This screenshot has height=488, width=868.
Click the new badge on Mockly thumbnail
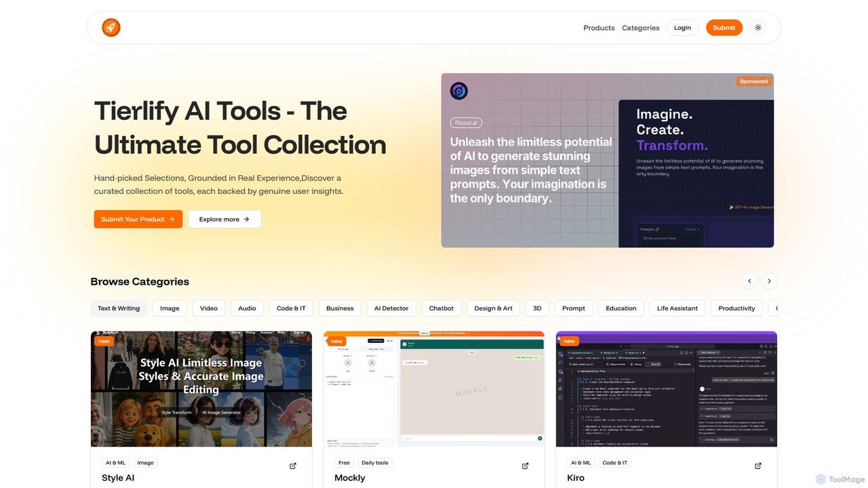[x=337, y=342]
